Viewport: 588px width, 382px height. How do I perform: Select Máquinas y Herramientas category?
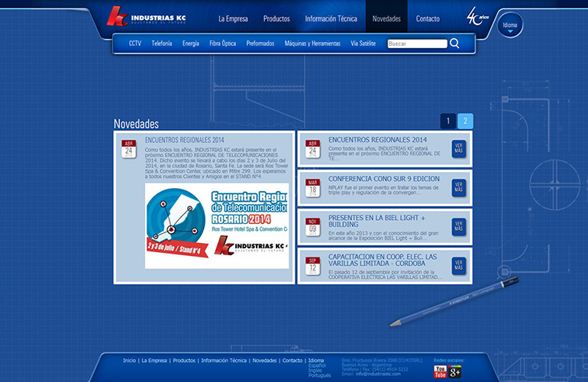312,44
